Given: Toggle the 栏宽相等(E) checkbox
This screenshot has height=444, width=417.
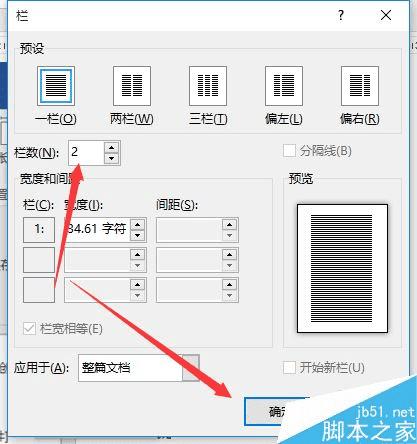Looking at the screenshot, I should pos(29,329).
